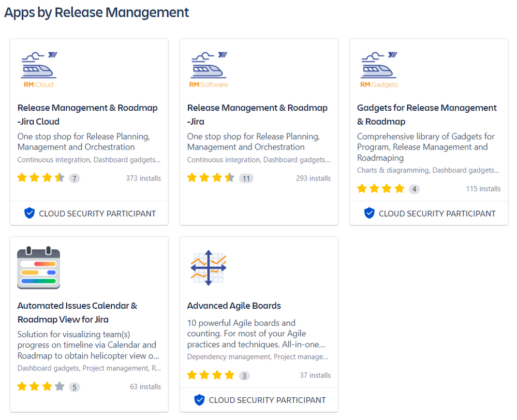Click the review count badge 5
517x420 pixels.
[75, 387]
